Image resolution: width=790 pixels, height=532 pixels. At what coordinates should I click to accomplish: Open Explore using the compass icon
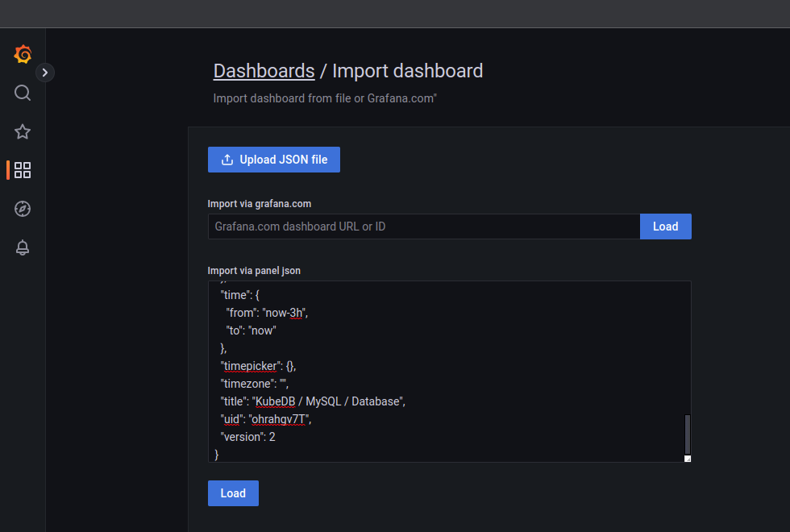click(23, 209)
